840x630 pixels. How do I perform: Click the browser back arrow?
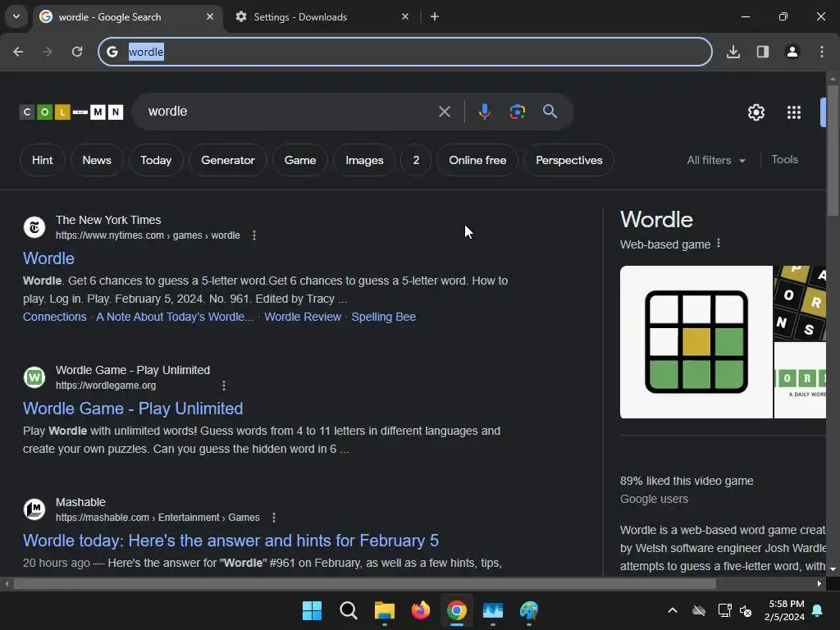click(x=18, y=52)
